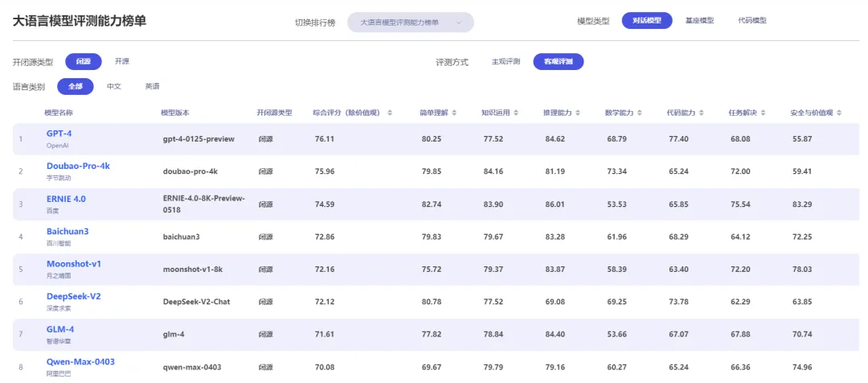Sort by 数学能力 column sort icon
Viewport: 868px width, 383px height.
point(640,113)
